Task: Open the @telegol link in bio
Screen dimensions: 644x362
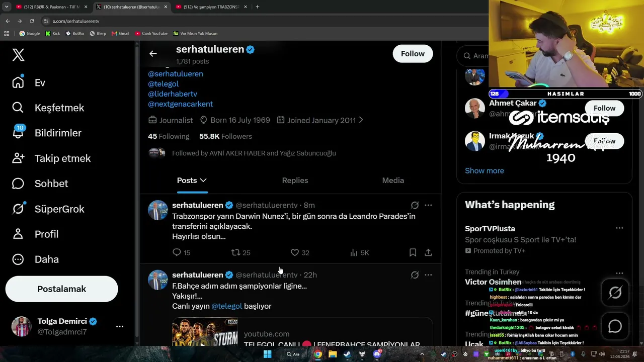Action: (163, 84)
